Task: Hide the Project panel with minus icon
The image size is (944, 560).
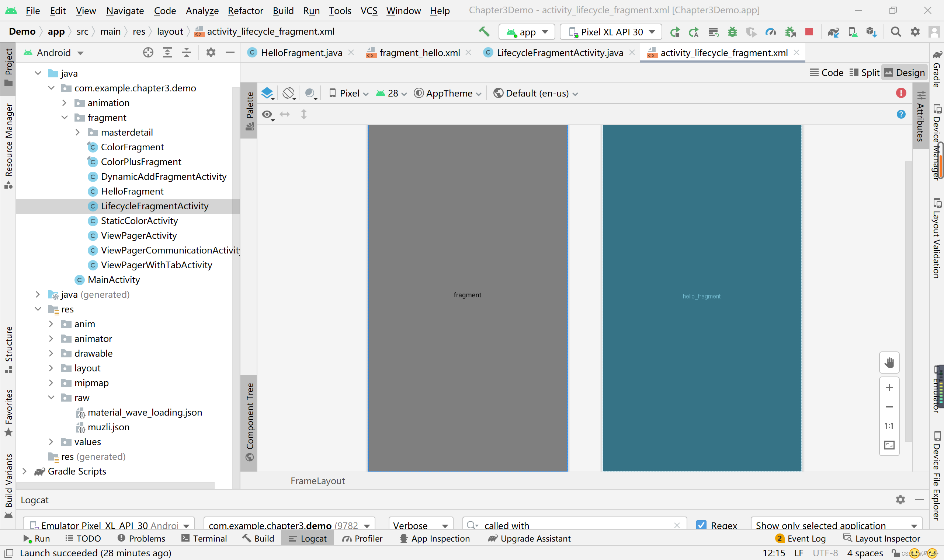Action: pyautogui.click(x=230, y=52)
